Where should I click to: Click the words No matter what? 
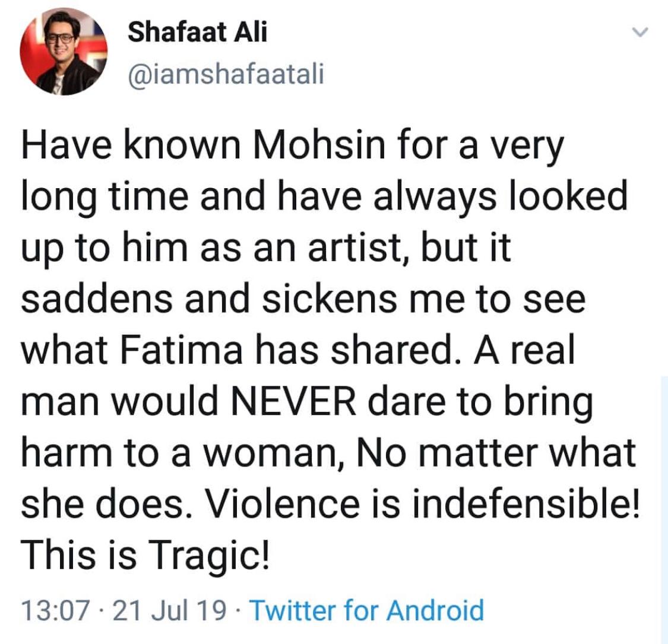coord(496,453)
